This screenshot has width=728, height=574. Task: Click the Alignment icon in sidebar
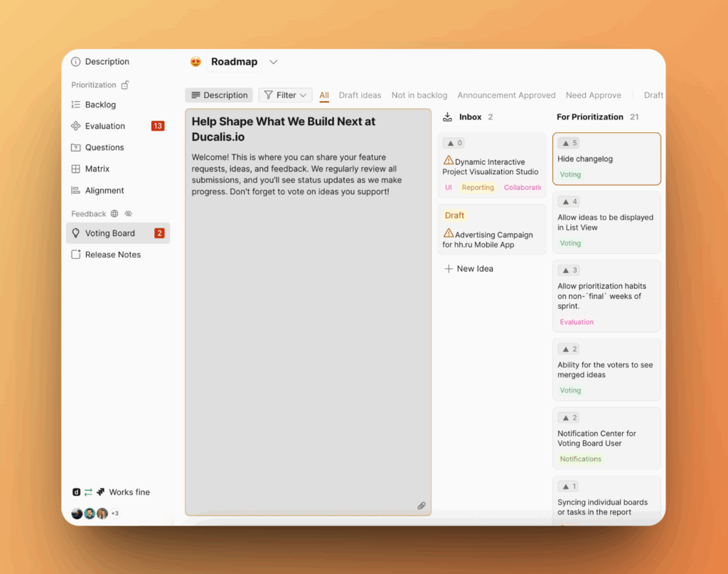tap(76, 191)
